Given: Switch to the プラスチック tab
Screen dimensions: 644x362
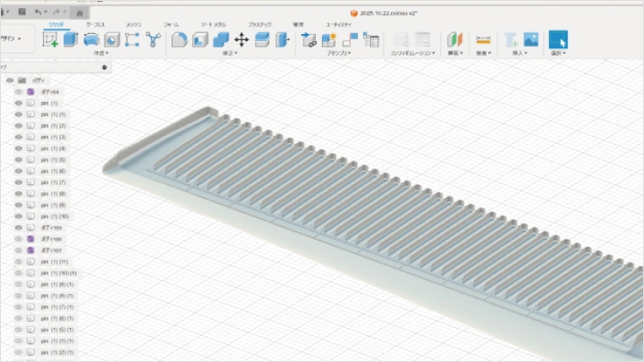Looking at the screenshot, I should 260,25.
